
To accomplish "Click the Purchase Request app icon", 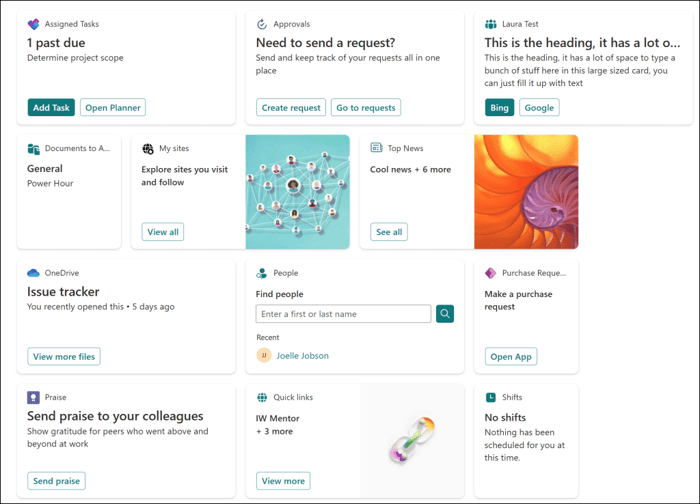I will (490, 273).
